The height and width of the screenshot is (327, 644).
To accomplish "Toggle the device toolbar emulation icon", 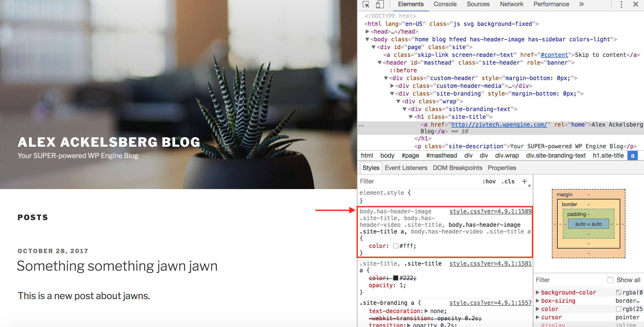I will [x=379, y=4].
